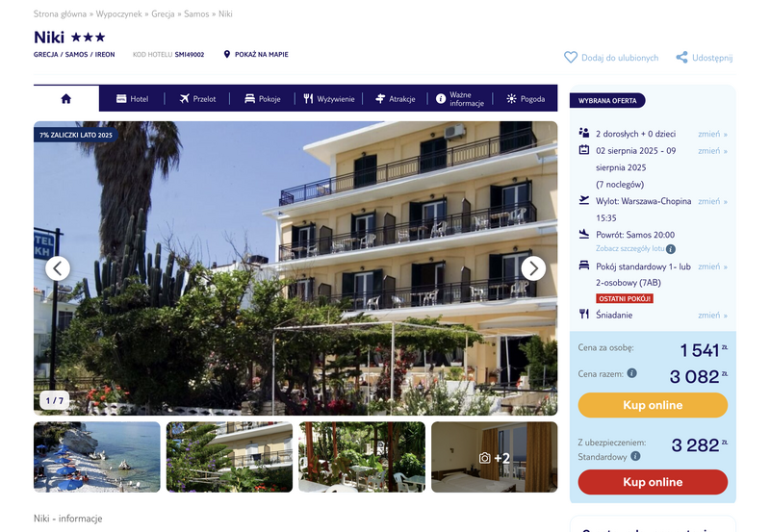
Task: Click the home icon tab
Action: 66,99
